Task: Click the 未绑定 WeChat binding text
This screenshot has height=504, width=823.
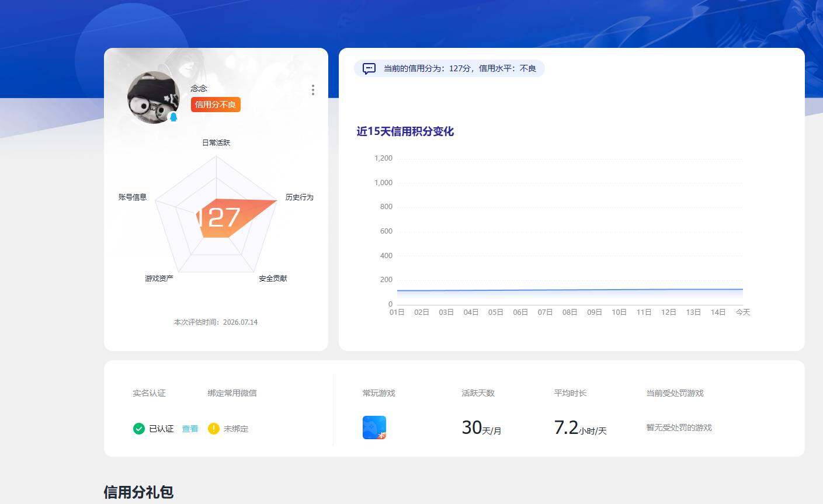Action: tap(236, 429)
